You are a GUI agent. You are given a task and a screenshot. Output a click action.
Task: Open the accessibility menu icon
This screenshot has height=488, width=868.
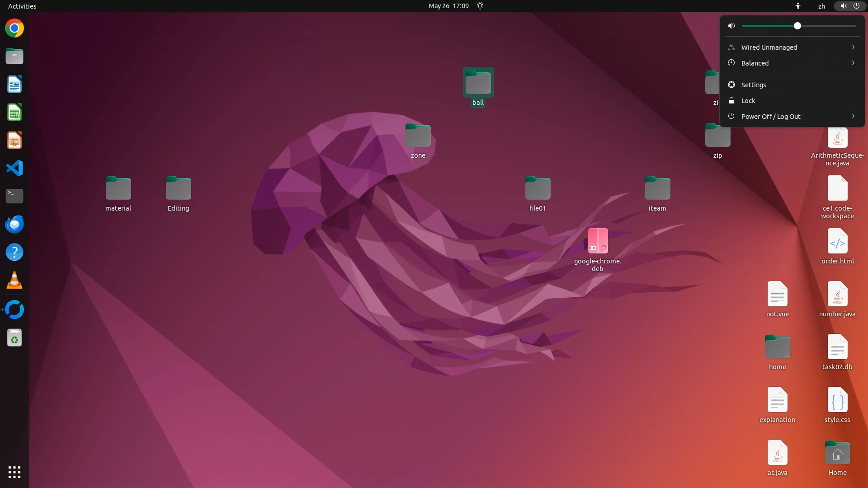(798, 6)
